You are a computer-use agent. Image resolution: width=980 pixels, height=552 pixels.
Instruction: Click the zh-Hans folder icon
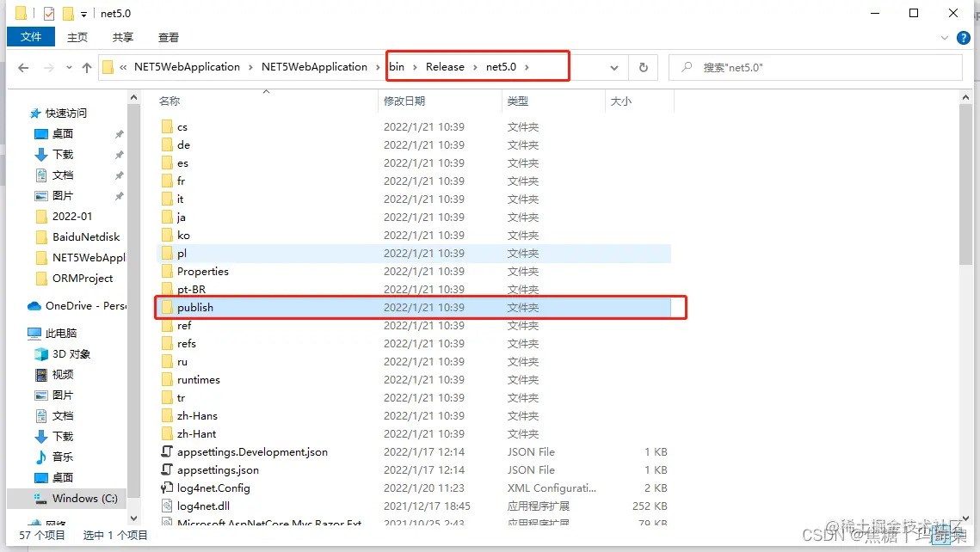point(167,416)
